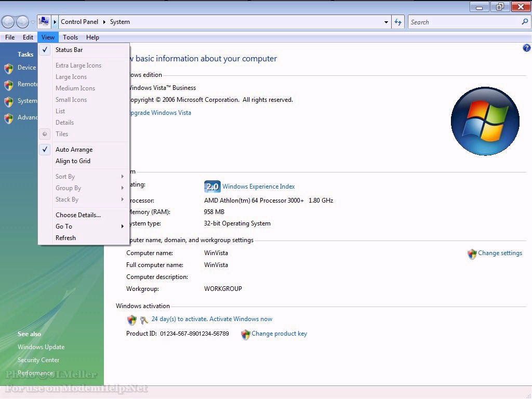Expand the root breadcrumb arrow beside computer icon
Screen dimensions: 532x399
(x=55, y=22)
